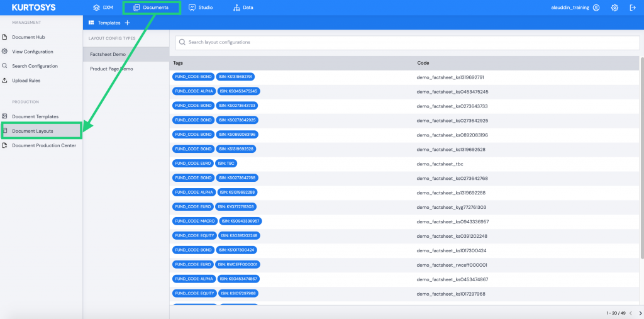This screenshot has width=644, height=319.
Task: Select Factsheet Demo layout config type
Action: [108, 54]
